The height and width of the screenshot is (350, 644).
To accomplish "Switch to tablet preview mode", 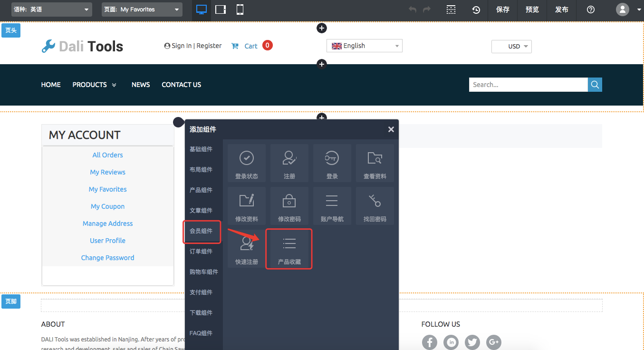I will (x=220, y=9).
